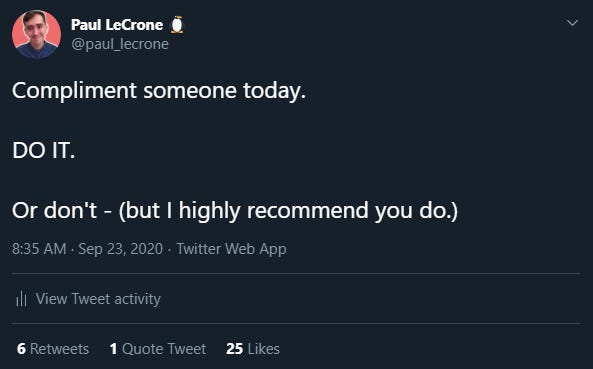Expand the tweet options chevron menu
The height and width of the screenshot is (369, 593).
(x=572, y=23)
